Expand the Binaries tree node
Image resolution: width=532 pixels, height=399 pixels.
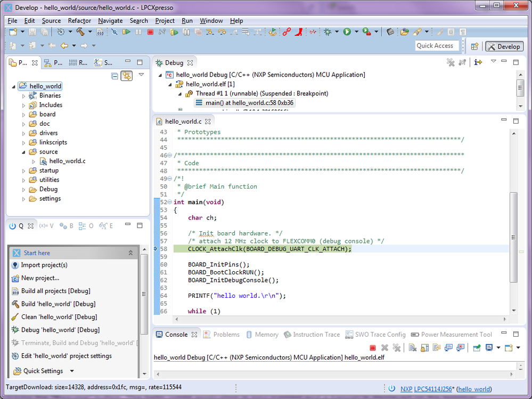[x=24, y=96]
